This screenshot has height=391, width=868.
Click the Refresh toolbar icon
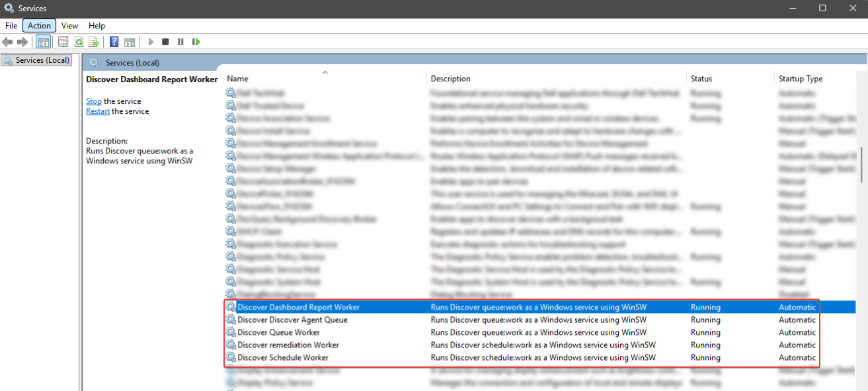click(x=79, y=42)
